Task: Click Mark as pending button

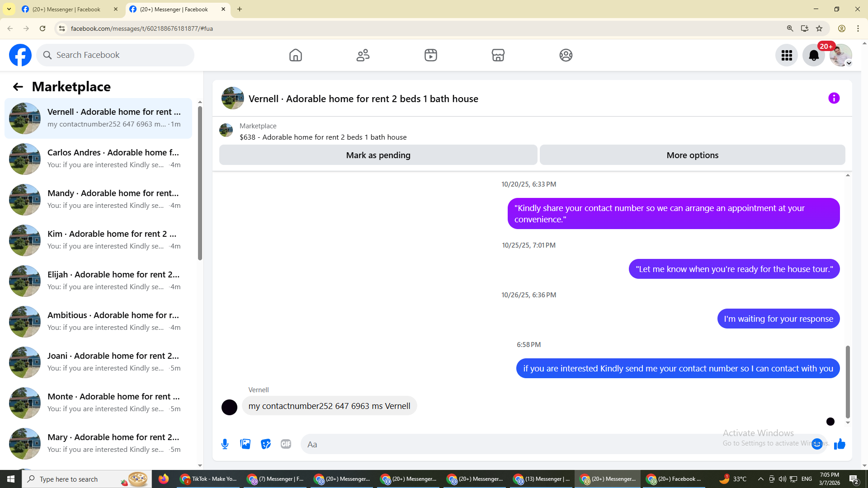Action: (x=378, y=155)
